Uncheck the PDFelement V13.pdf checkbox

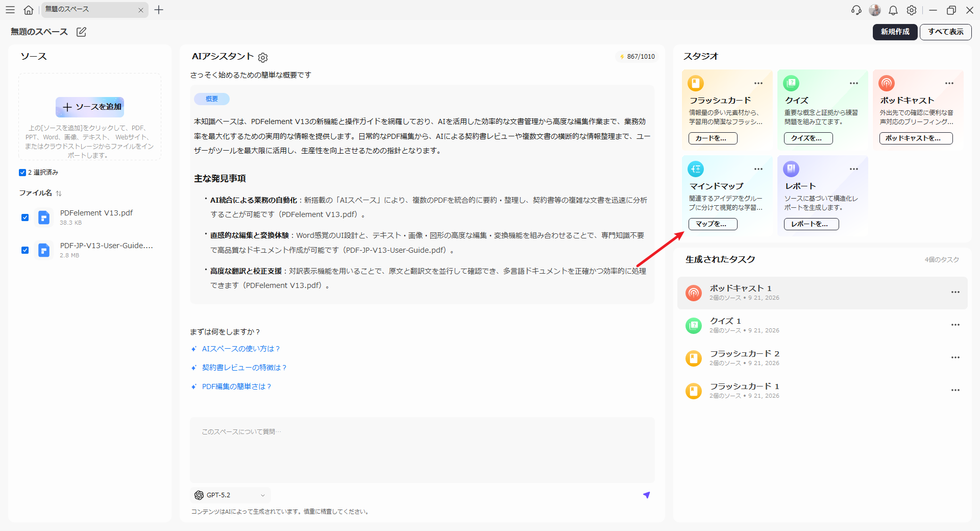tap(25, 218)
